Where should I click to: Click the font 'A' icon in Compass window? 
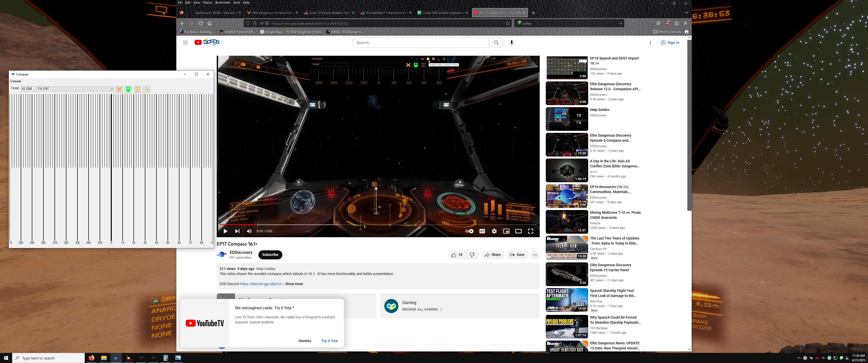click(x=147, y=89)
